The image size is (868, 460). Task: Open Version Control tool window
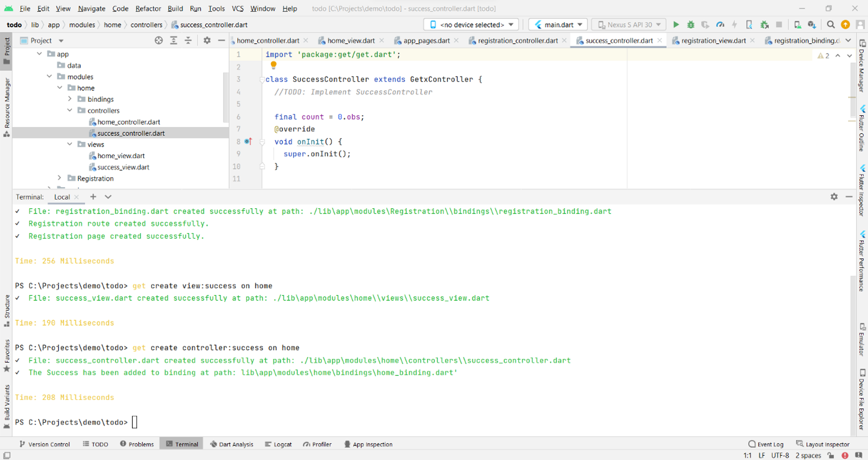(x=45, y=444)
